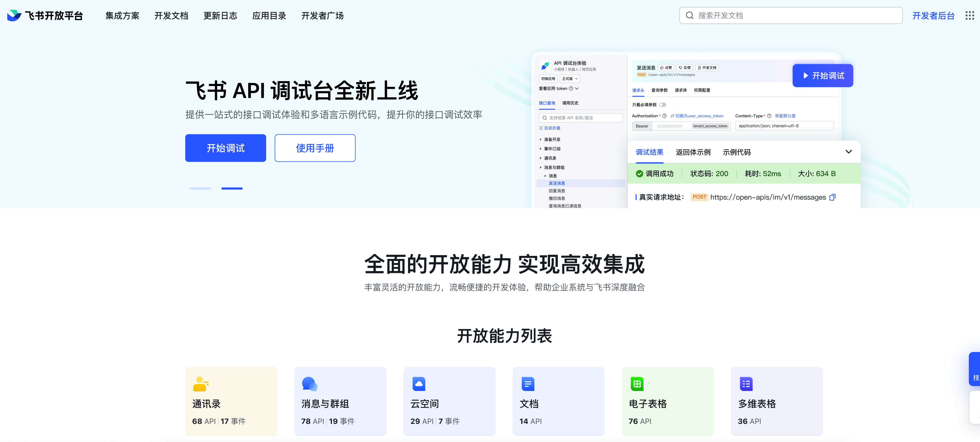
Task: Click the hero 开始调试 button
Action: point(226,148)
